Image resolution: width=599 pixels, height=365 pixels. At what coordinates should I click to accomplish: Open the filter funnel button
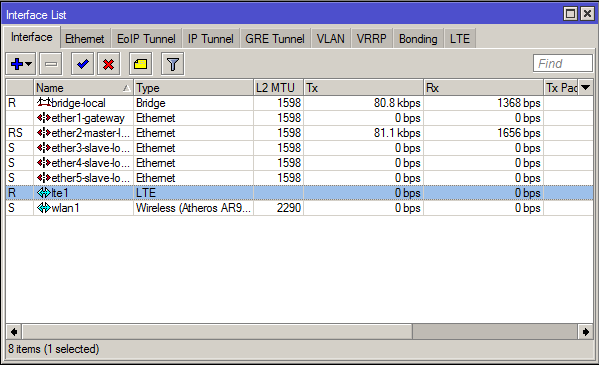point(173,64)
